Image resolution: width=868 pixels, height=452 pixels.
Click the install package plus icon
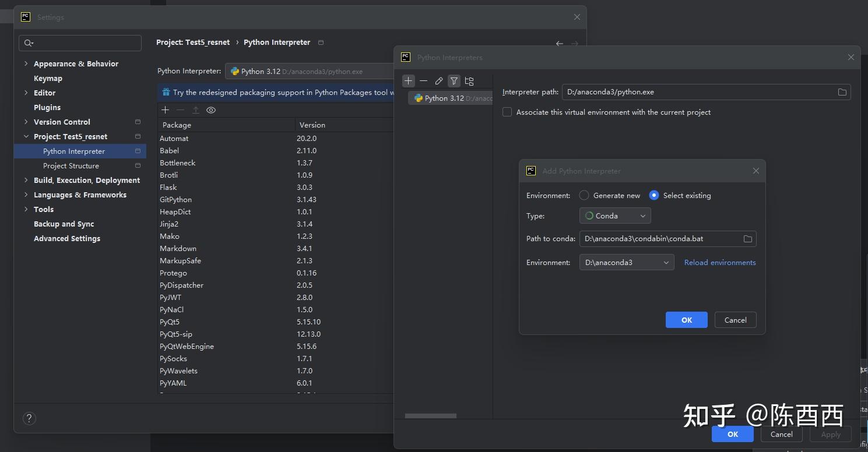[166, 110]
